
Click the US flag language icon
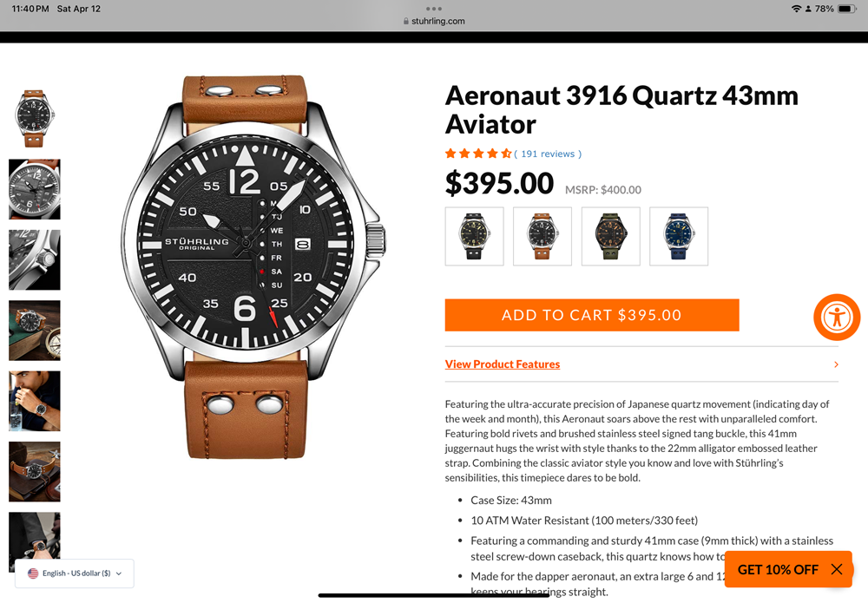point(33,574)
